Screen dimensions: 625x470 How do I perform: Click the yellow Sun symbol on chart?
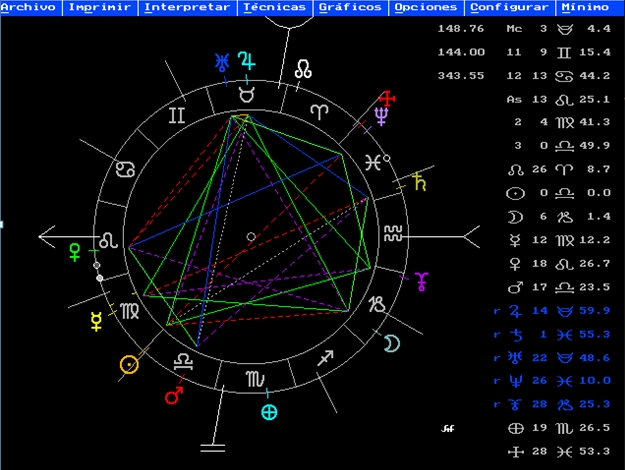tap(128, 364)
